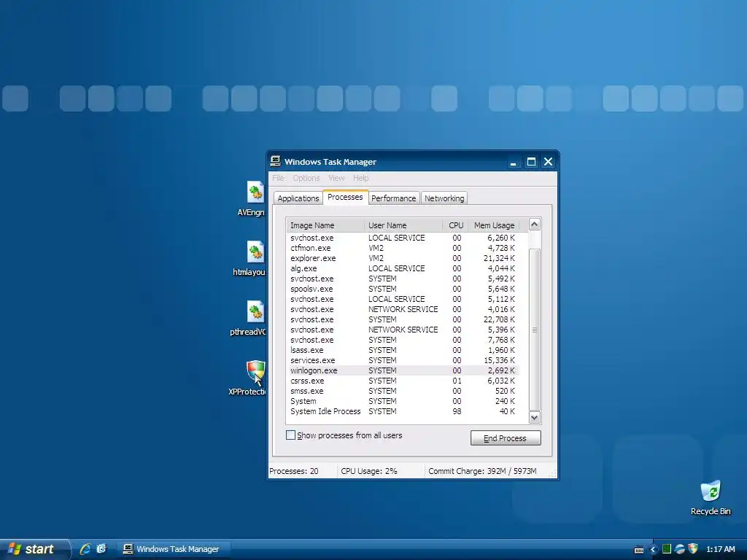Select the Processes tab
Screen dimensions: 747x560
(x=345, y=197)
